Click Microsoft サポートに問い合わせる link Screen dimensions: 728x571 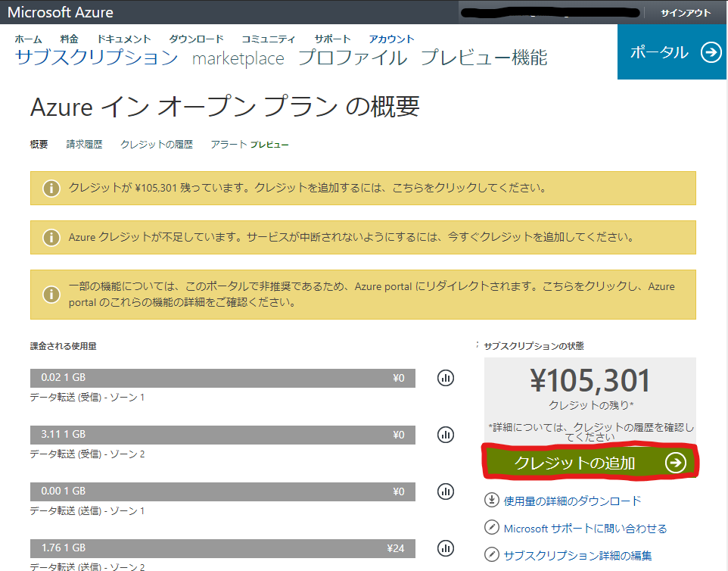[x=585, y=529]
